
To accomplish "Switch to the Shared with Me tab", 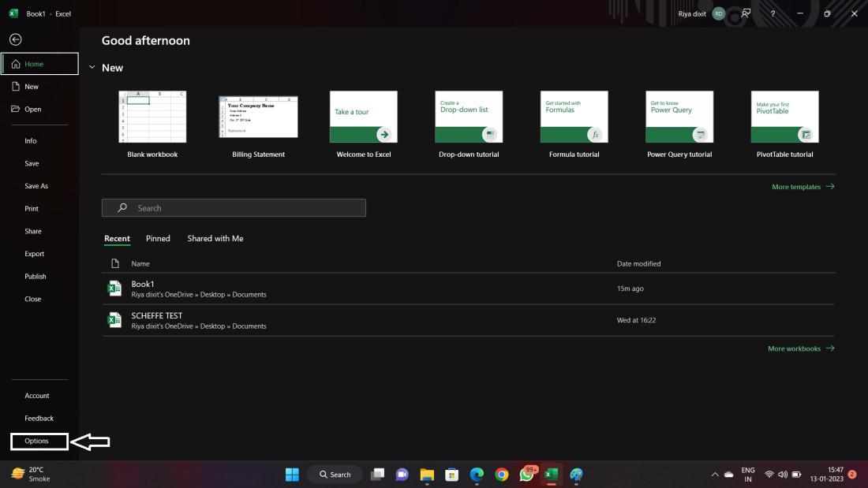I will tap(215, 238).
